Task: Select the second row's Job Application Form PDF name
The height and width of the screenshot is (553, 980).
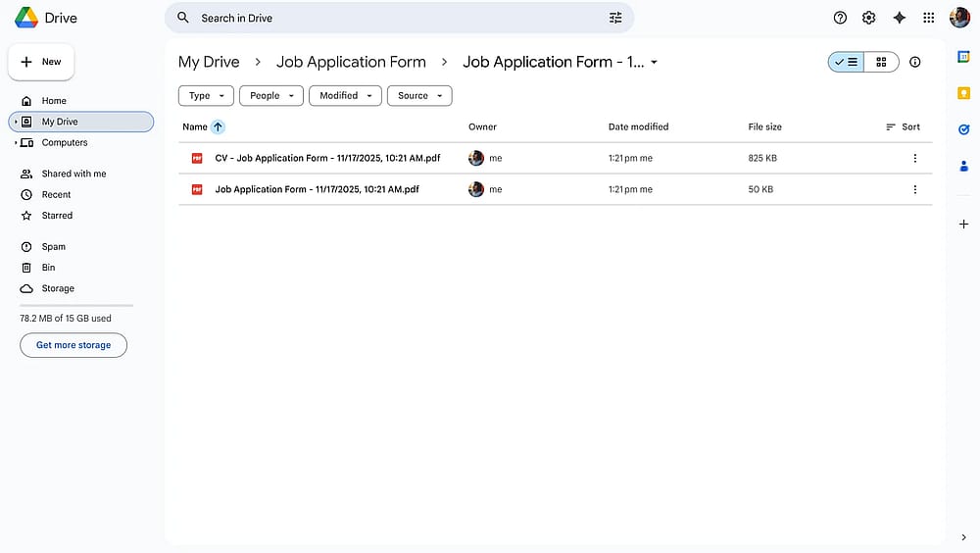Action: click(317, 189)
